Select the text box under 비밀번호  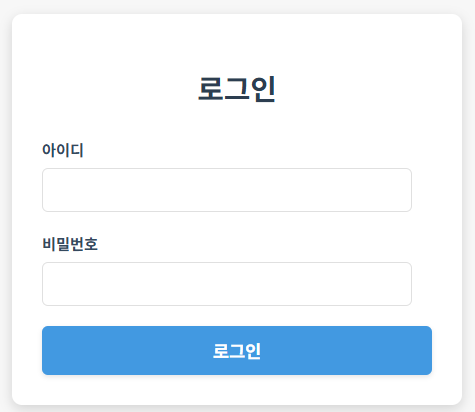pyautogui.click(x=227, y=284)
